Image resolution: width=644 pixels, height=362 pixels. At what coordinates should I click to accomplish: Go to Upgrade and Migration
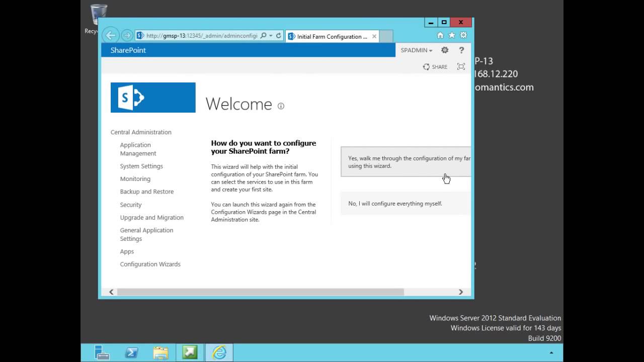point(151,218)
